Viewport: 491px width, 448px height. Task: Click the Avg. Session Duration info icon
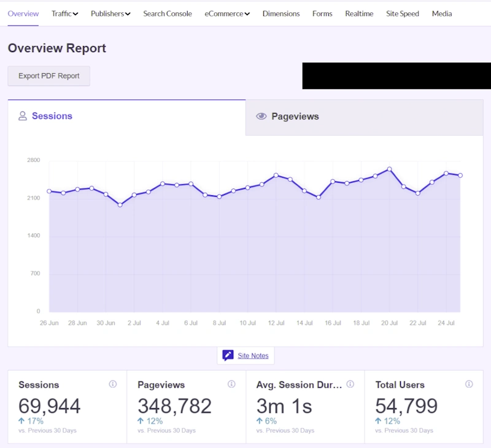coord(350,384)
